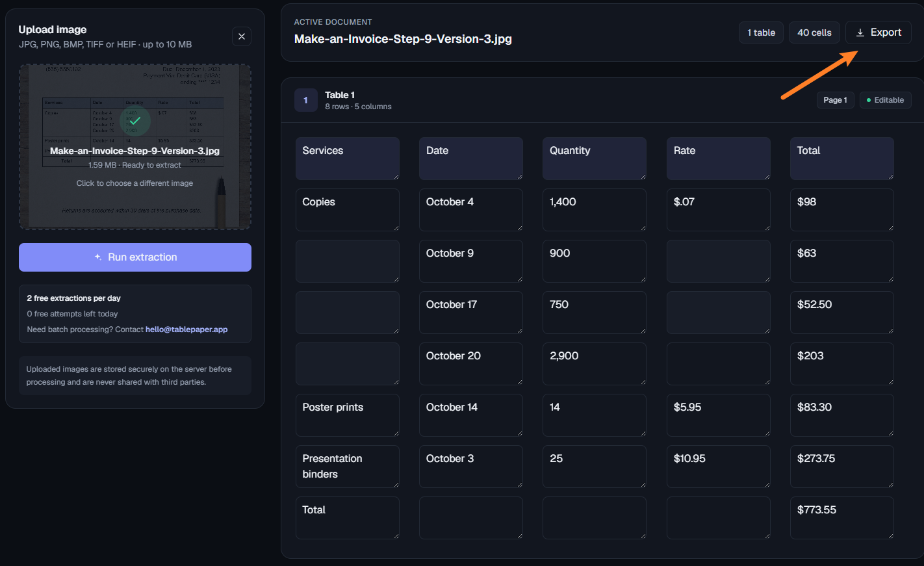The width and height of the screenshot is (924, 566).
Task: Click the Editable status badge
Action: coord(885,100)
